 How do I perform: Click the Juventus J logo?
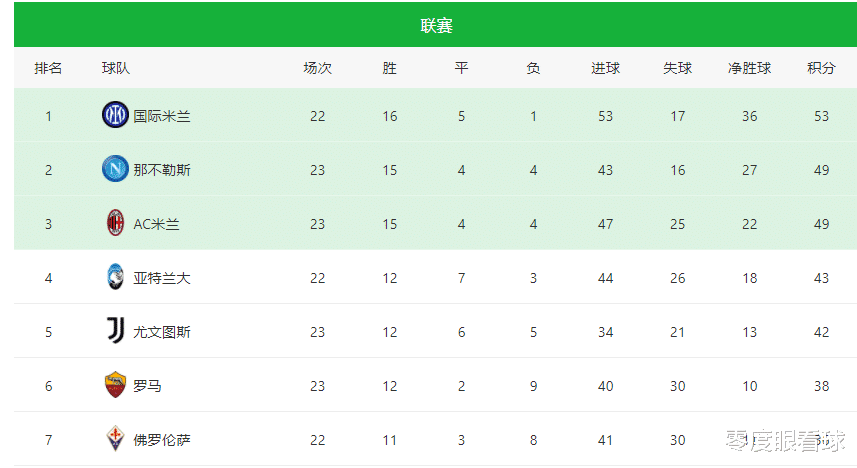[x=115, y=331]
